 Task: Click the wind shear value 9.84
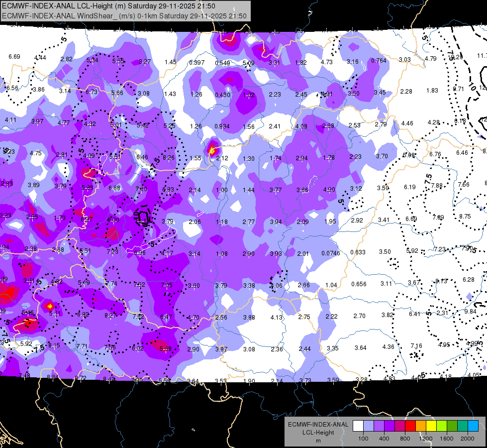click(x=471, y=312)
